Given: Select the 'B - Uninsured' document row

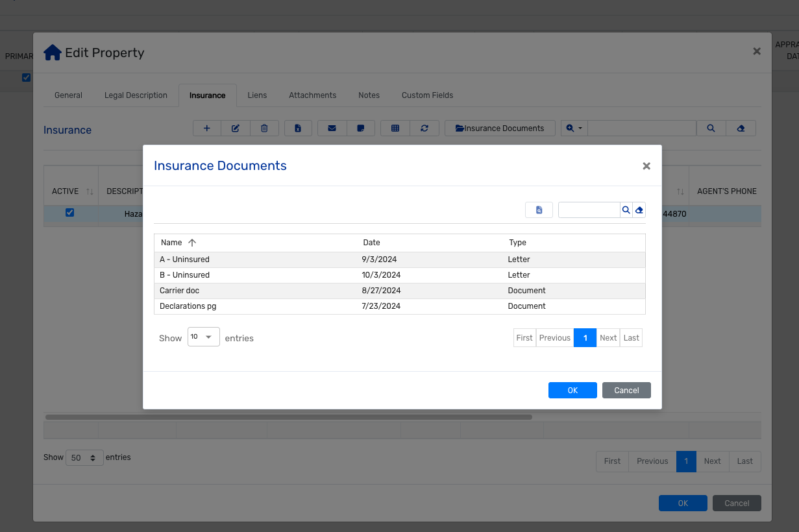Looking at the screenshot, I should [x=400, y=275].
